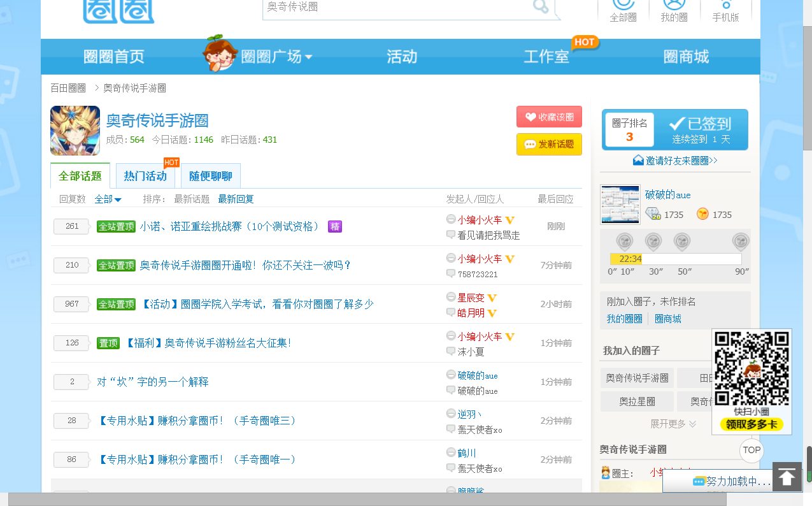Switch to the 热门活动 tab

click(x=145, y=177)
